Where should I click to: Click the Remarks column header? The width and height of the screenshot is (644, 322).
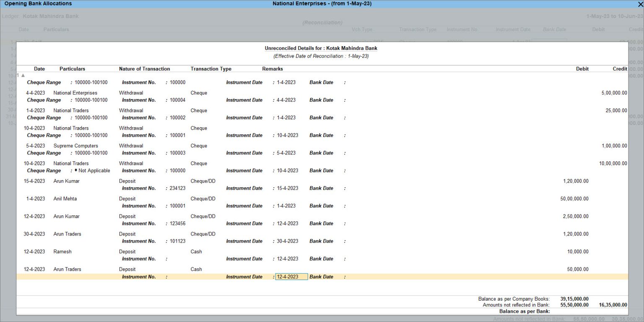pos(273,68)
